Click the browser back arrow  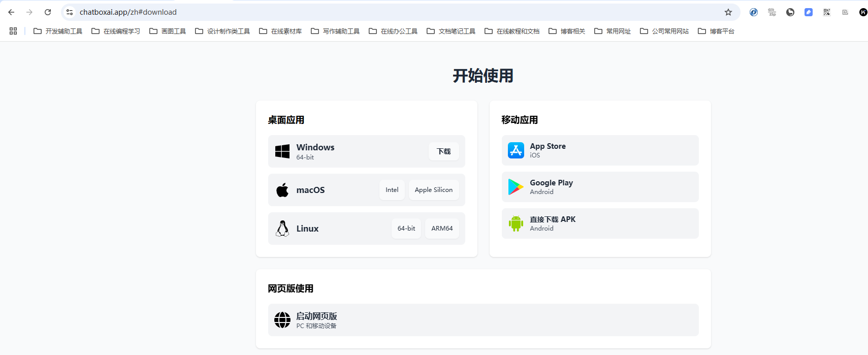[x=11, y=12]
